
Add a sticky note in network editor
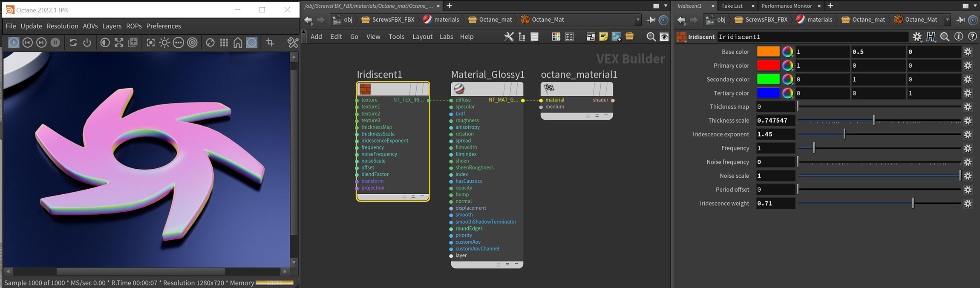coord(603,37)
